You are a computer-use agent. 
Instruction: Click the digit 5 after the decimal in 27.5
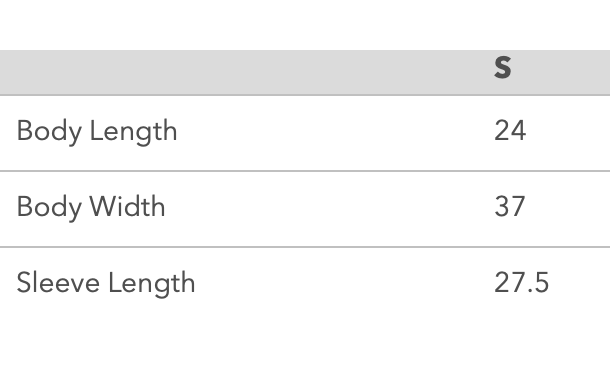542,282
